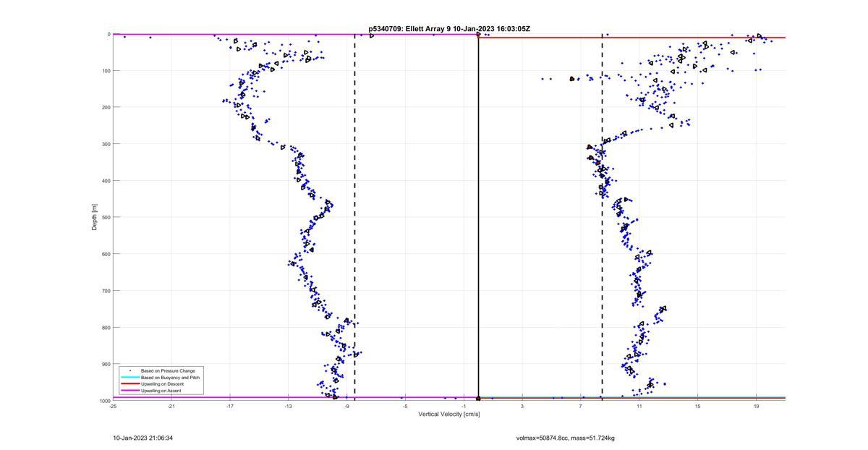The image size is (868, 450).
Task: Click depth tick label '200'
Action: click(x=106, y=107)
